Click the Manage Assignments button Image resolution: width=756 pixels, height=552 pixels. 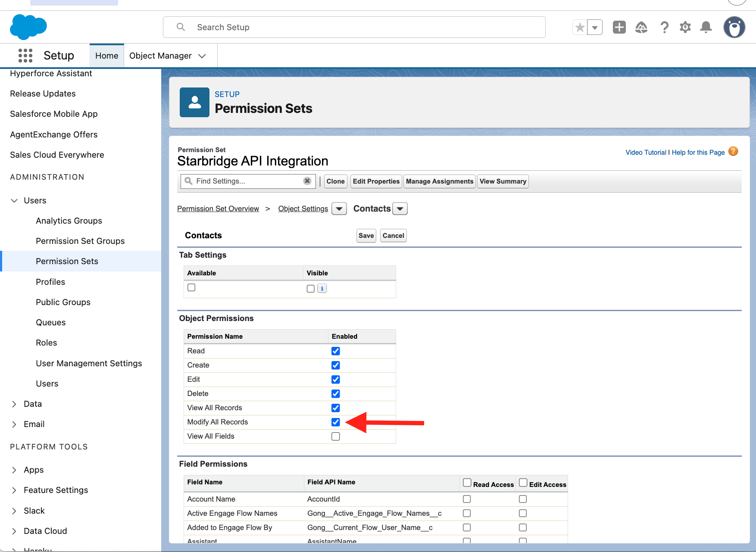point(440,181)
